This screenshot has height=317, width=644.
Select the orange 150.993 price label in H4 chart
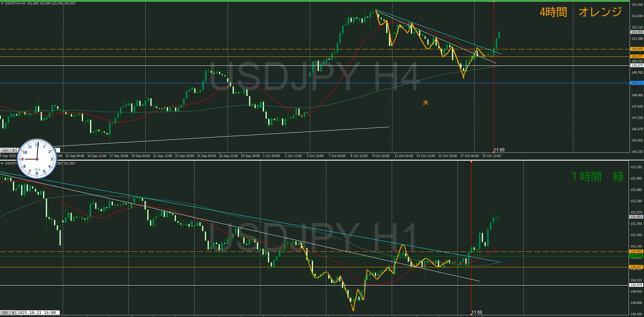coord(637,49)
